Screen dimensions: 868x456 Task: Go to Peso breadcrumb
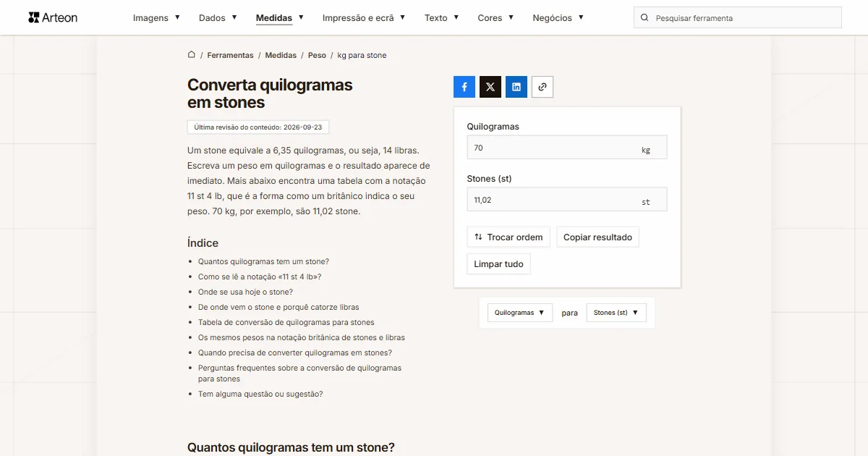317,55
